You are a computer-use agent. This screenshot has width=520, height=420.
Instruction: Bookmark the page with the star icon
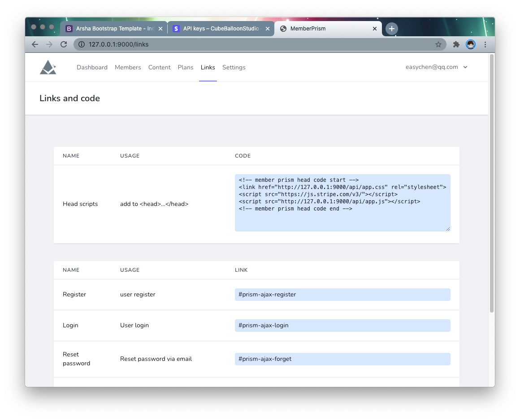(438, 44)
